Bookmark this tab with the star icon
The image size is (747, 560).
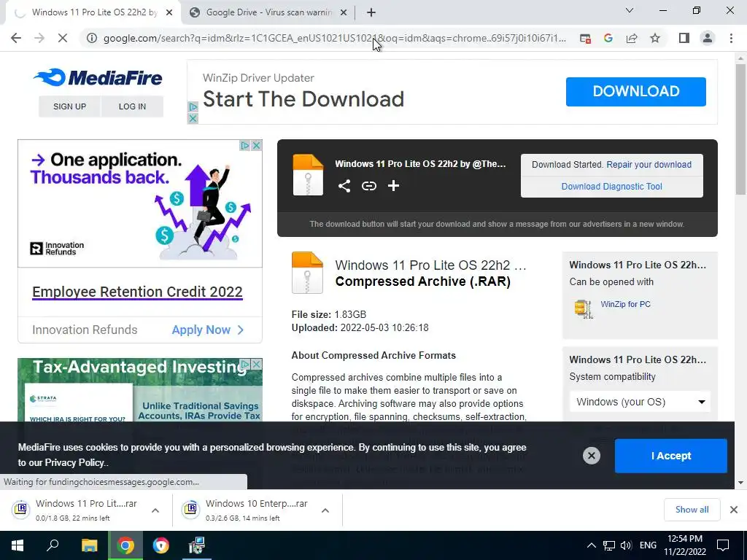(x=655, y=38)
